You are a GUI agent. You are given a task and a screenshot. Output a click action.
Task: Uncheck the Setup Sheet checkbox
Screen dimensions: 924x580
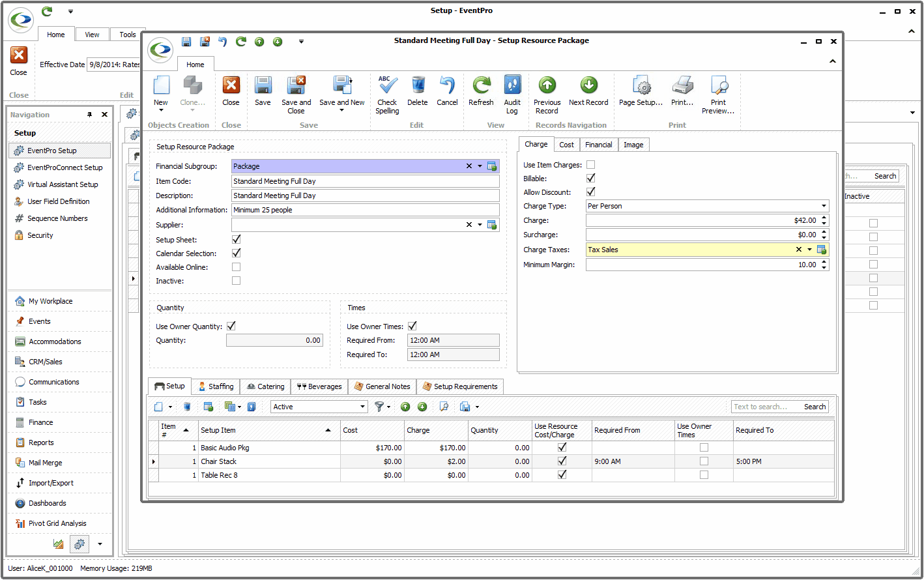(x=236, y=239)
